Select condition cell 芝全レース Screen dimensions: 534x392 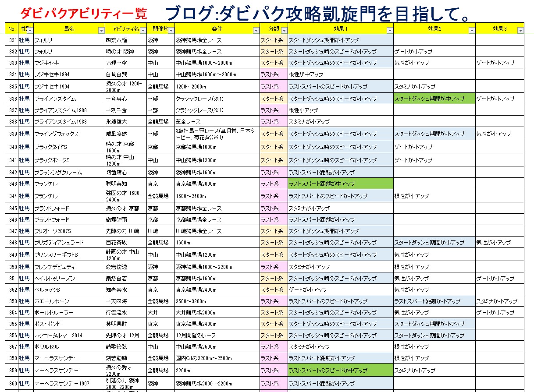click(x=217, y=121)
